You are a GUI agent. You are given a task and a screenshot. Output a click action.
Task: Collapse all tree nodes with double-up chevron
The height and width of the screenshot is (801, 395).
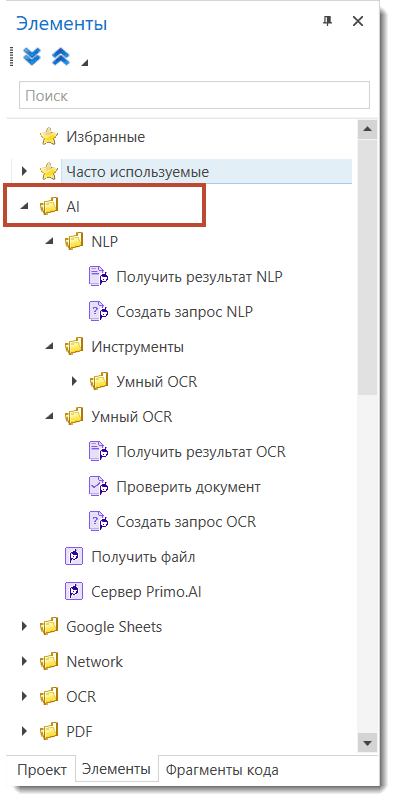(x=60, y=57)
